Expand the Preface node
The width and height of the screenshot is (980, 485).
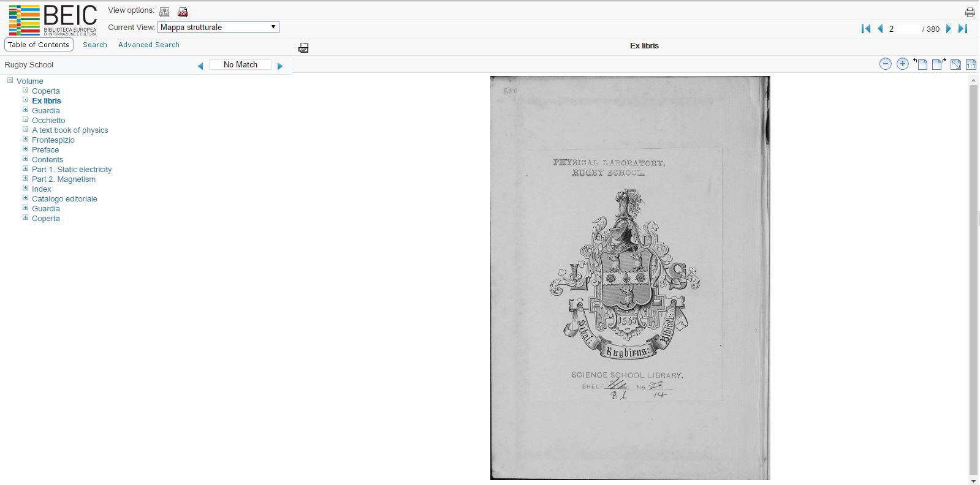click(x=26, y=149)
